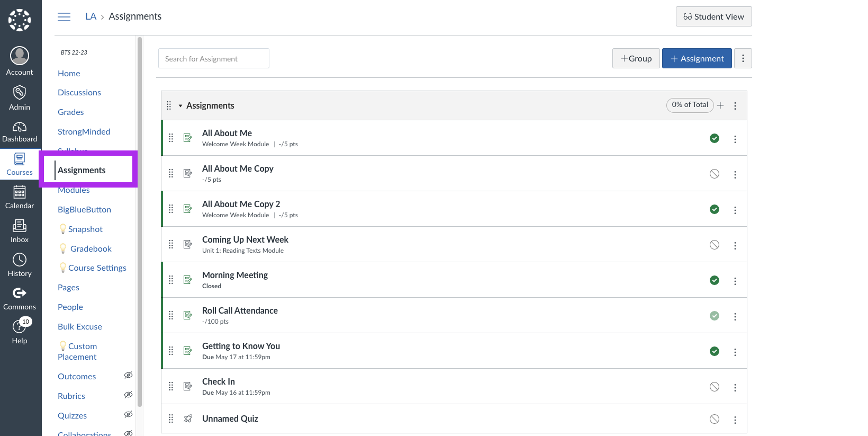This screenshot has height=436, width=868.
Task: Open the assignments page settings kebab menu
Action: tap(743, 58)
